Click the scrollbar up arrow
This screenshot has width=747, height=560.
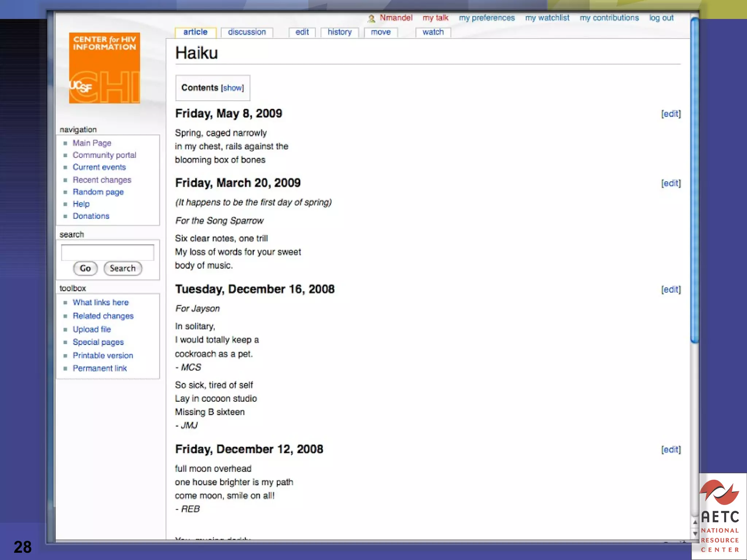pos(695,522)
